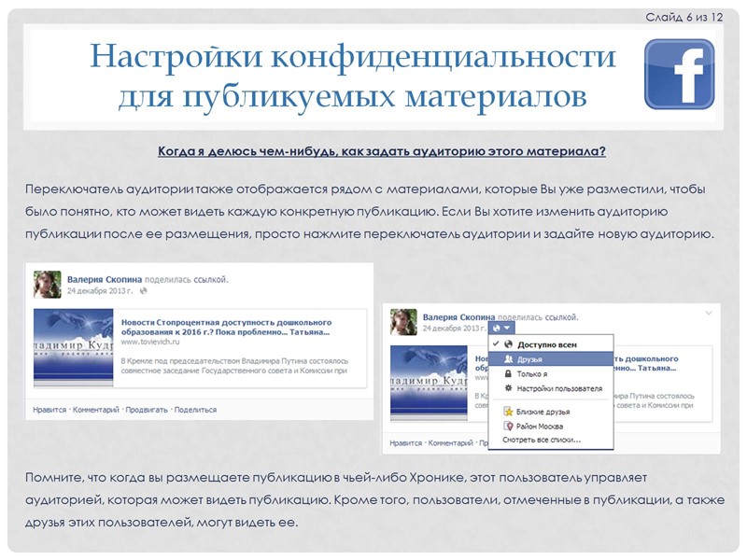
Task: Select 'Только я' audience option
Action: pyautogui.click(x=551, y=374)
